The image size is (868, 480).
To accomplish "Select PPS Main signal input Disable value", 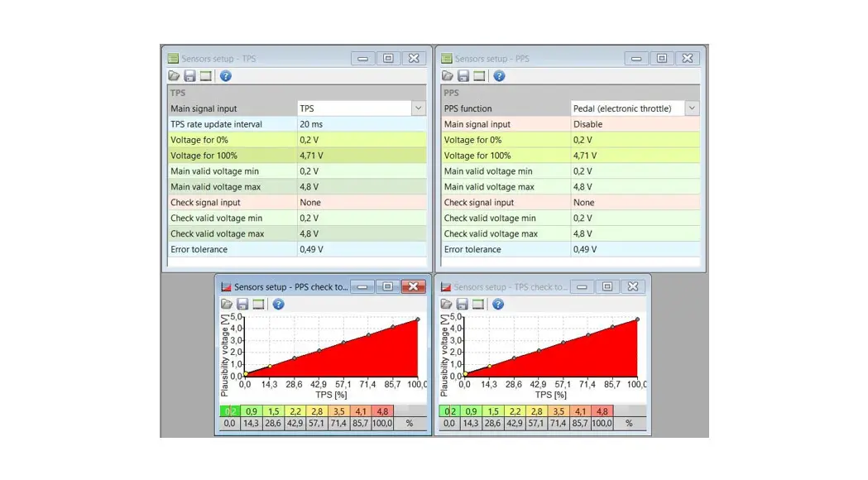I will pyautogui.click(x=635, y=124).
